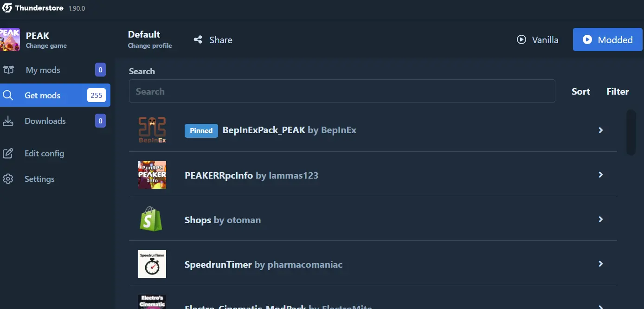Click the Vanilla play icon
This screenshot has width=644, height=309.
point(522,40)
